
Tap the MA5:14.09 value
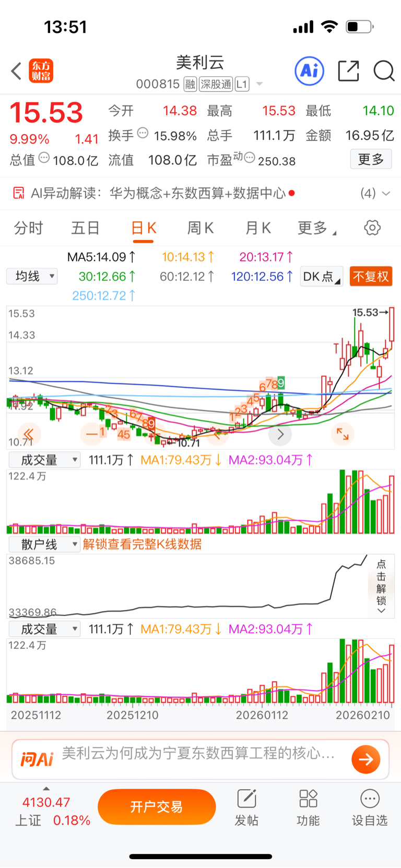102,257
